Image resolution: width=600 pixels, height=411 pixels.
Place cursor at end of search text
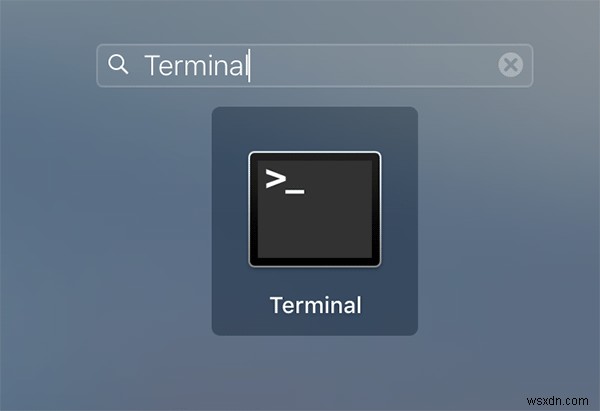249,65
